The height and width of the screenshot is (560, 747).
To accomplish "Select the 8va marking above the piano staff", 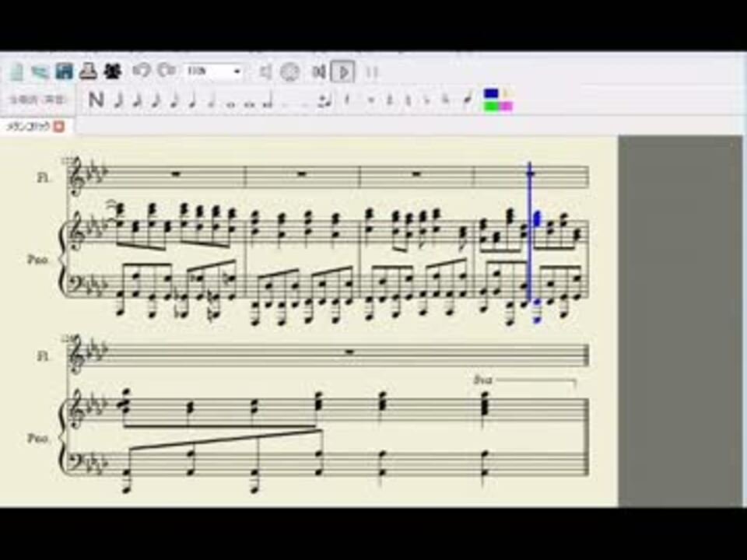I will coord(482,380).
